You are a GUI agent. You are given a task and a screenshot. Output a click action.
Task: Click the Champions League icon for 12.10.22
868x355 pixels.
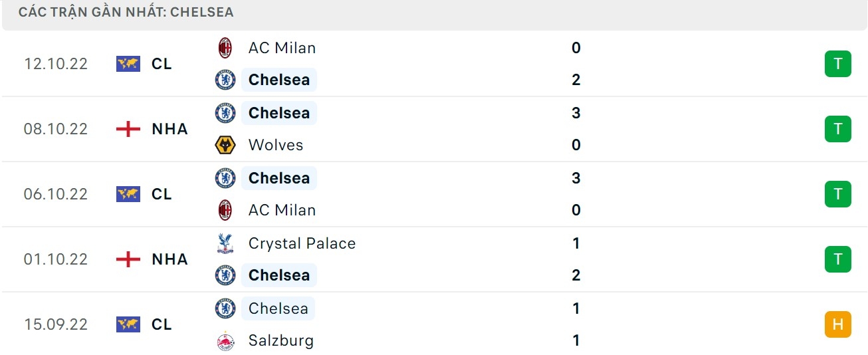point(128,64)
